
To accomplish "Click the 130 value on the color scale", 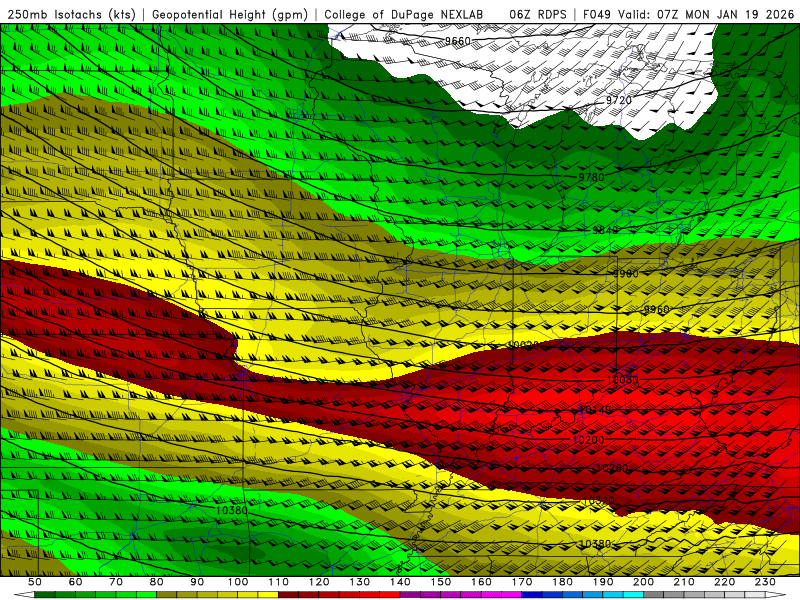I will pyautogui.click(x=360, y=582).
